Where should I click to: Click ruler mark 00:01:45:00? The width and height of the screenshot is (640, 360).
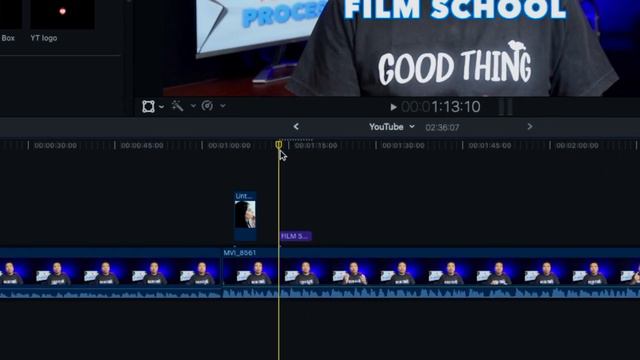coord(490,146)
